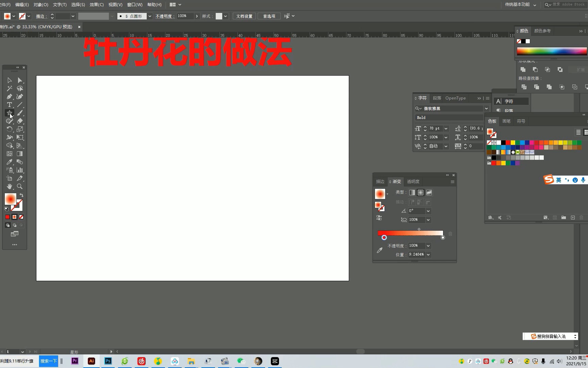Select the Selection tool (black arrow outline)
The width and height of the screenshot is (588, 368).
tap(10, 80)
